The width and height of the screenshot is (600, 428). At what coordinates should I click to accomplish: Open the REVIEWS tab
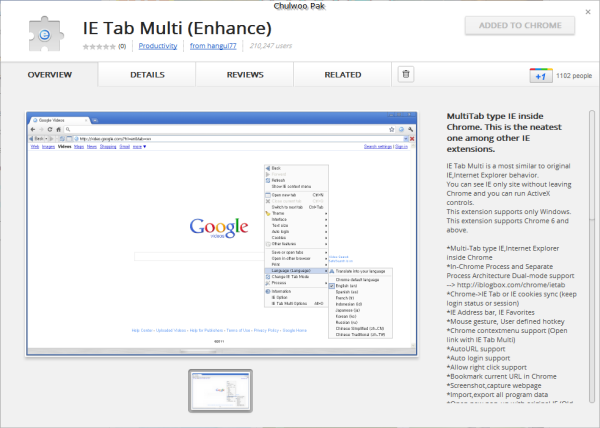tap(245, 75)
